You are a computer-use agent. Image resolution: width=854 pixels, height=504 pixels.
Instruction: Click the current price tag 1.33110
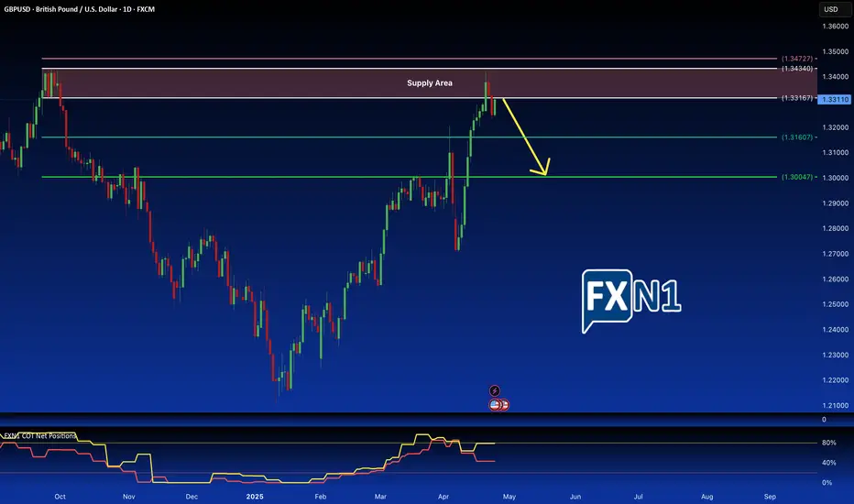click(x=835, y=99)
